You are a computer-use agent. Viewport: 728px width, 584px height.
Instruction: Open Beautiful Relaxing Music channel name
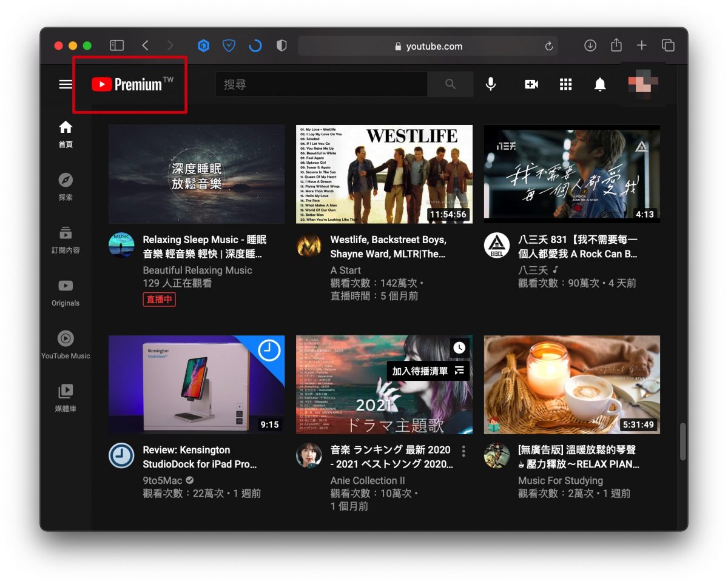coord(197,270)
